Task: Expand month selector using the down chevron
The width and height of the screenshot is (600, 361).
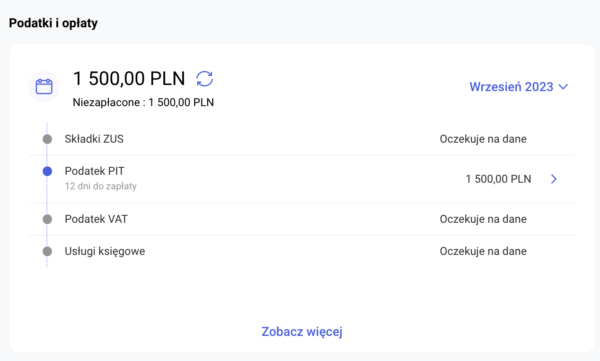Action: [563, 87]
